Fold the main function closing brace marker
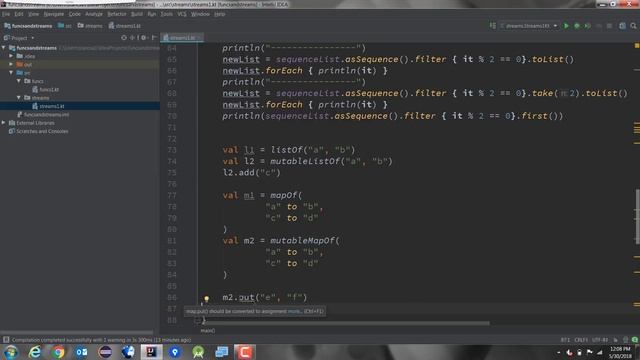The width and height of the screenshot is (640, 360). pos(198,320)
